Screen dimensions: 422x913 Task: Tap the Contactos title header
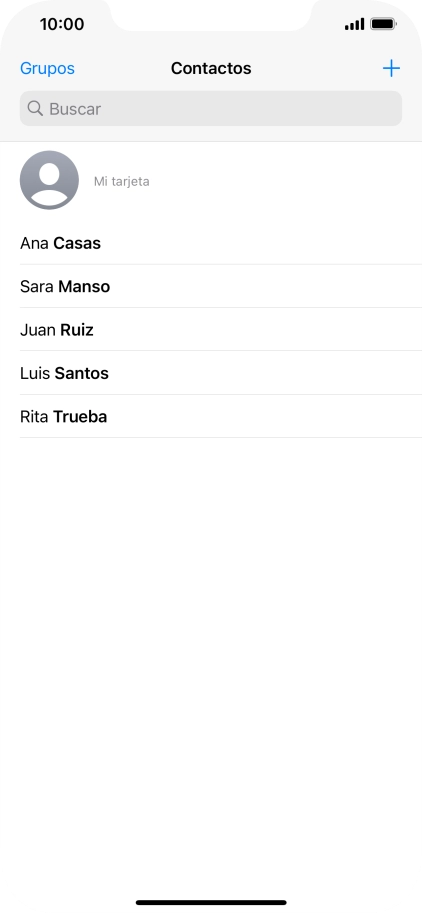[211, 68]
